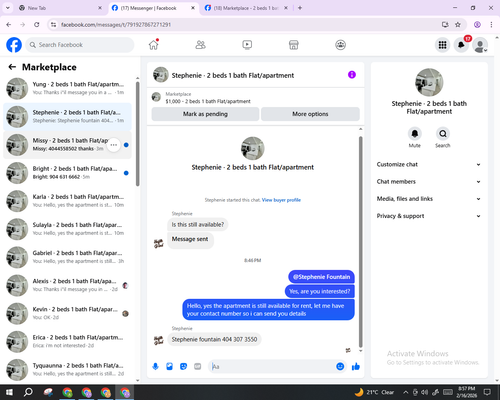500x400 pixels.
Task: Open the Bright conversation
Action: [67, 173]
